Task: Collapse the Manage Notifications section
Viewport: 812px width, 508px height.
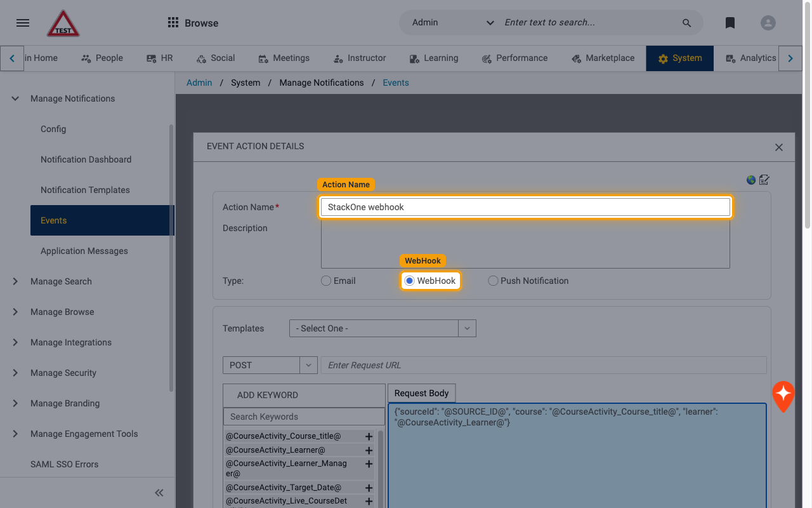Action: coord(15,98)
